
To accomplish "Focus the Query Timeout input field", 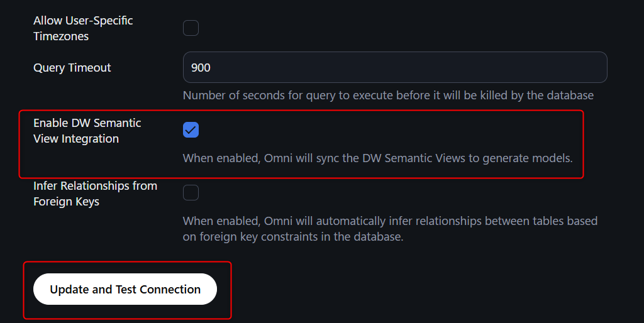I will [x=394, y=67].
